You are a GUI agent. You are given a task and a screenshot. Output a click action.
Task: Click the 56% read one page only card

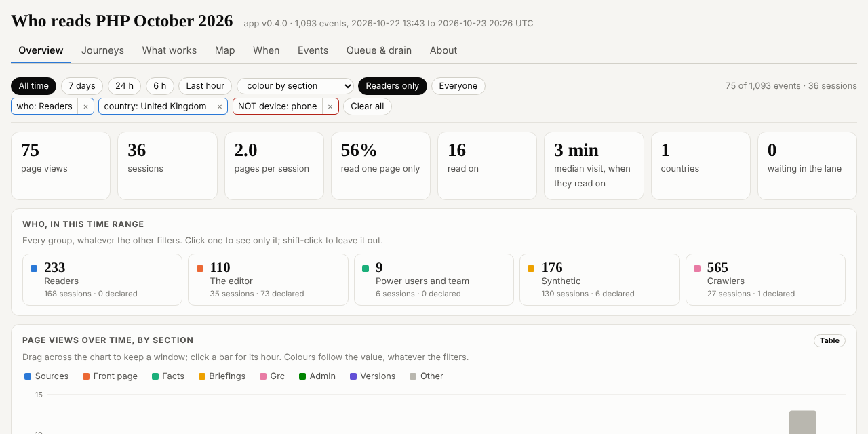point(380,165)
